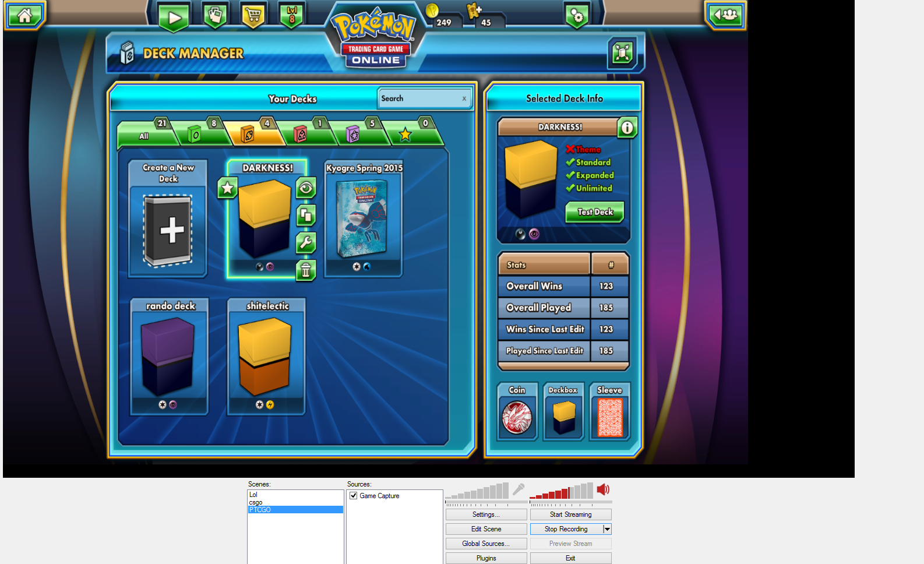The image size is (924, 564).
Task: Select the PTCGO scene
Action: (295, 510)
